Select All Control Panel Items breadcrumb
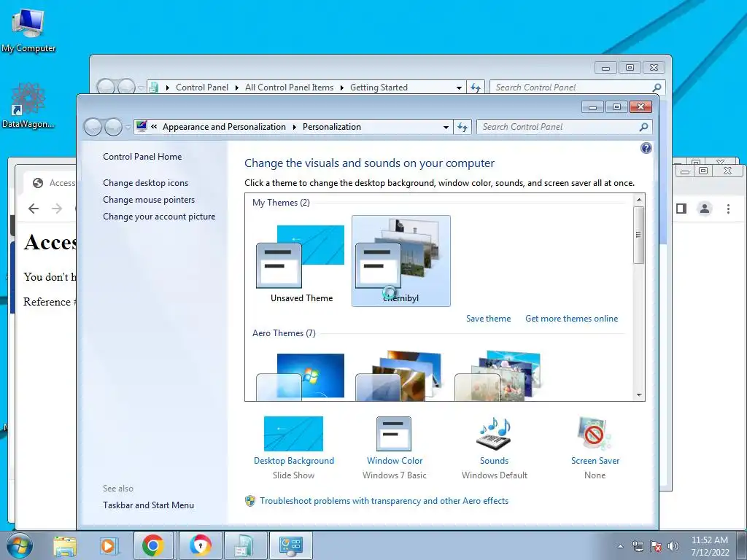The image size is (747, 560). pos(289,87)
